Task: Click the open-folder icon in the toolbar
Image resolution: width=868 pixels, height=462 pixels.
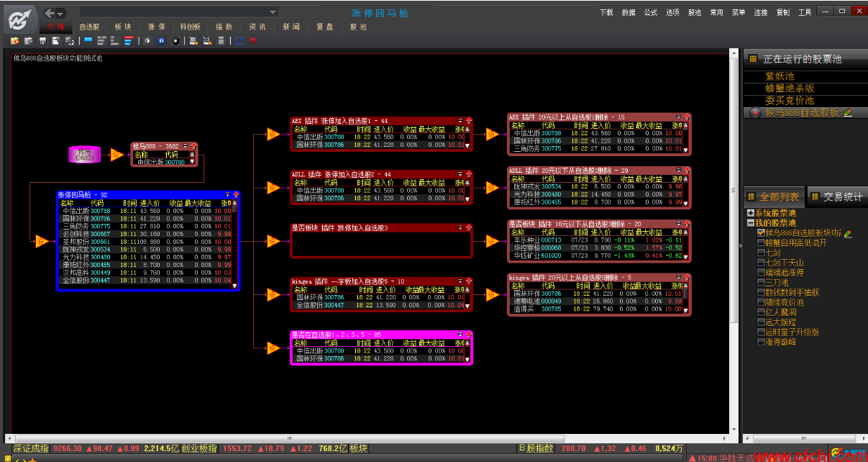Action: pyautogui.click(x=15, y=41)
